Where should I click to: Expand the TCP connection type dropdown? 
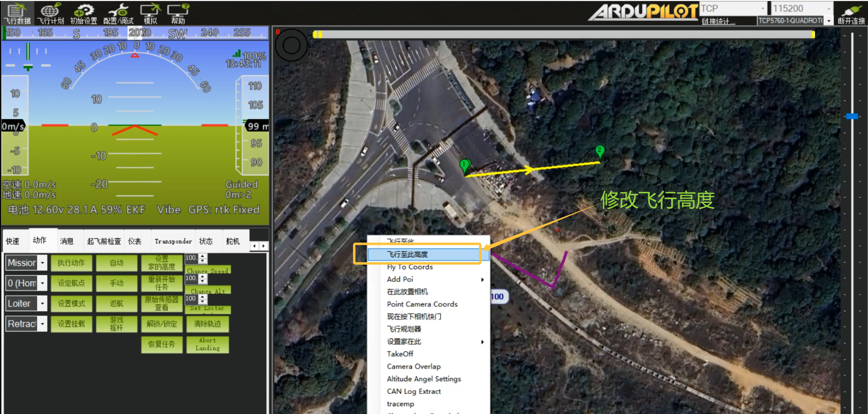(762, 8)
